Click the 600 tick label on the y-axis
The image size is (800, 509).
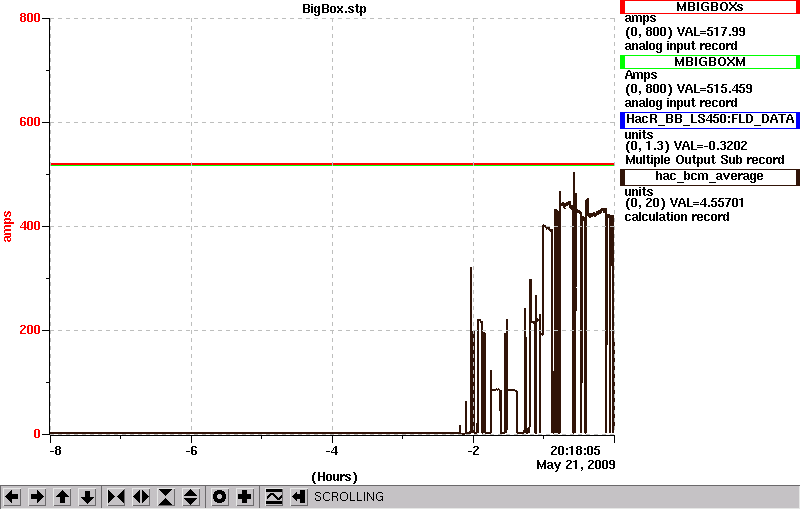(30, 122)
